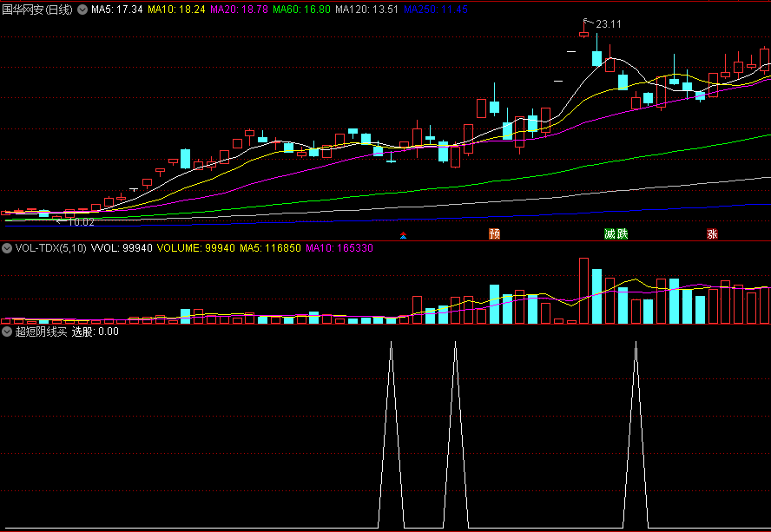The width and height of the screenshot is (771, 532).
Task: Click the green 跌 marker icon
Action: point(622,234)
